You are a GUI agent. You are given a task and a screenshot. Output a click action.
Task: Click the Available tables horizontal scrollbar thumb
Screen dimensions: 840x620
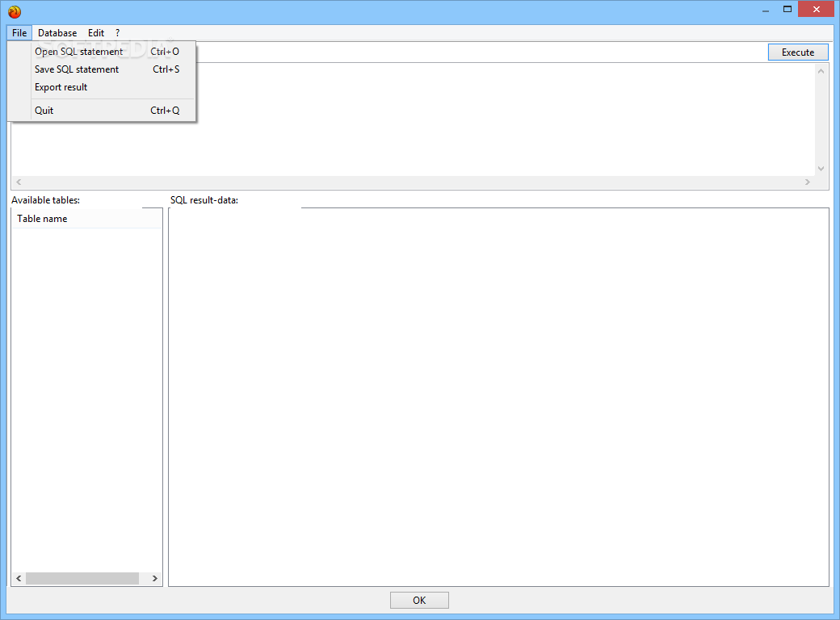click(x=82, y=578)
